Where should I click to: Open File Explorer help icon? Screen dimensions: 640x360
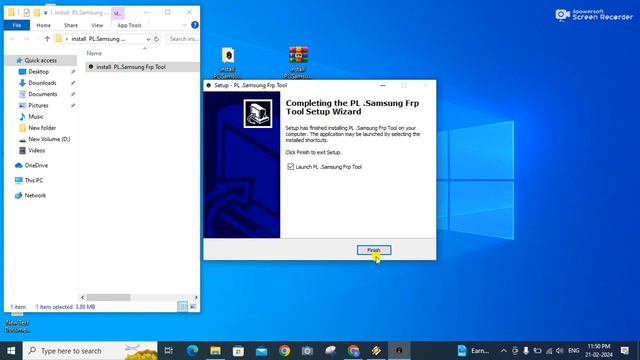coord(195,25)
